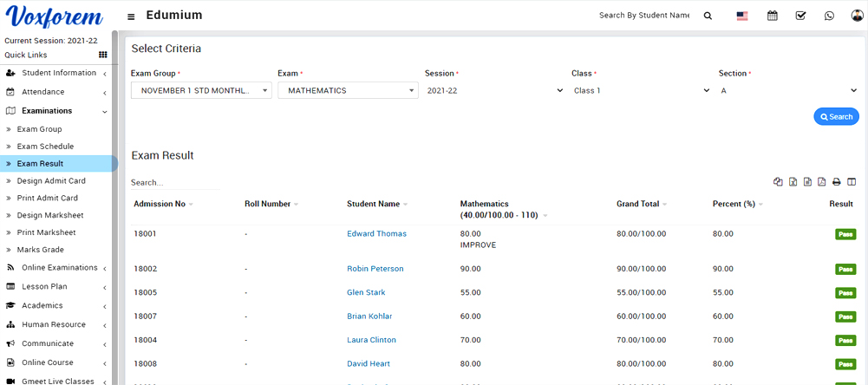Open the Exam Group dropdown

(x=201, y=90)
